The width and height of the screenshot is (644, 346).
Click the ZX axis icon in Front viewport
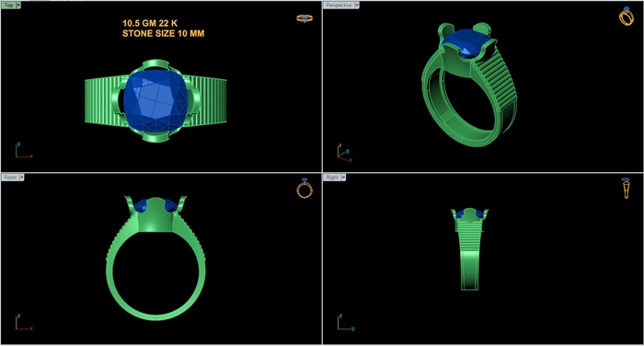point(24,323)
